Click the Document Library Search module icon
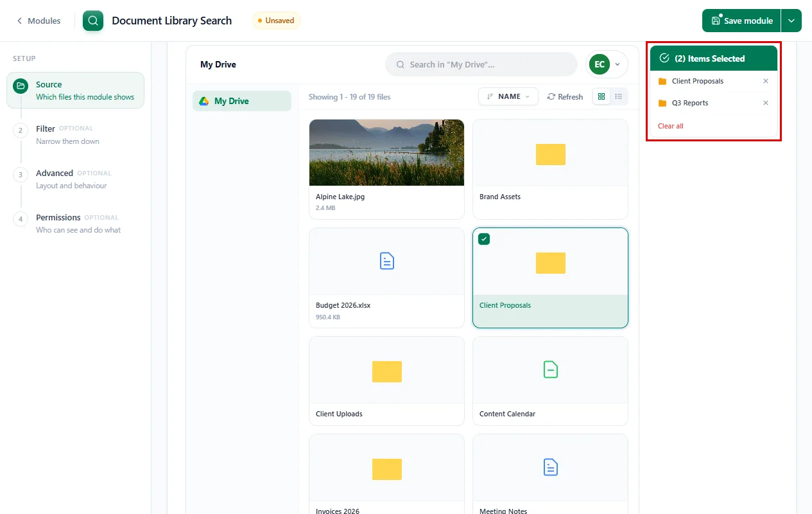812x514 pixels. (x=93, y=21)
